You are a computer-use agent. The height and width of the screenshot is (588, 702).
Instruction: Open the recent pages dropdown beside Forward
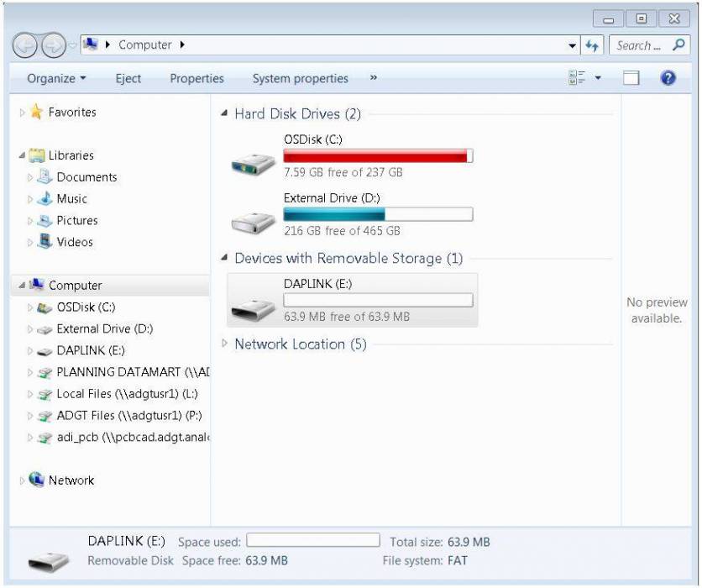(x=72, y=45)
